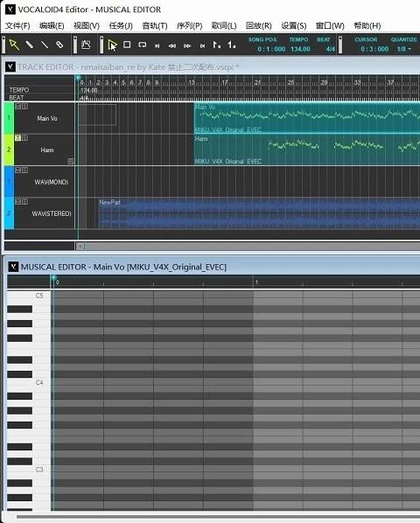Screen dimensions: 420x523
Task: Solo the Main Vo track
Action: pyautogui.click(x=24, y=107)
